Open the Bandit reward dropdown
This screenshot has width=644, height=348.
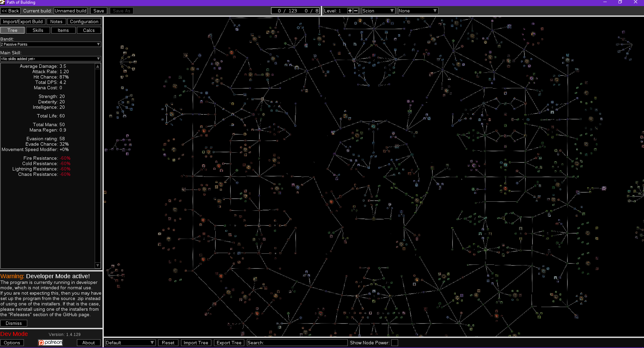click(50, 44)
